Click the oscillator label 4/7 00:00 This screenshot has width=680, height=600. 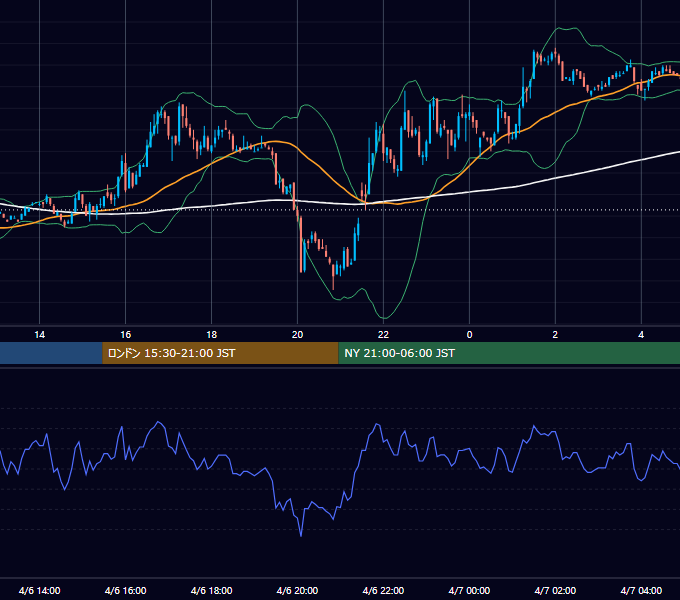coord(469,590)
